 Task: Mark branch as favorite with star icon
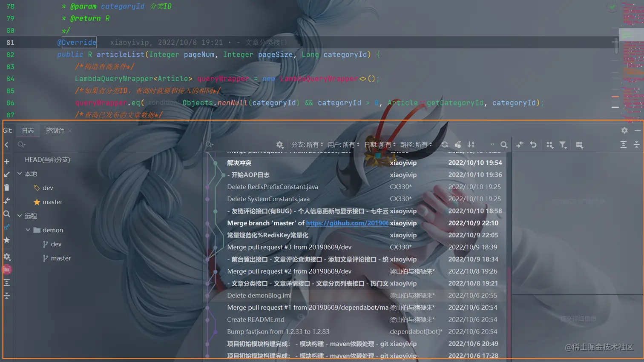pos(7,240)
